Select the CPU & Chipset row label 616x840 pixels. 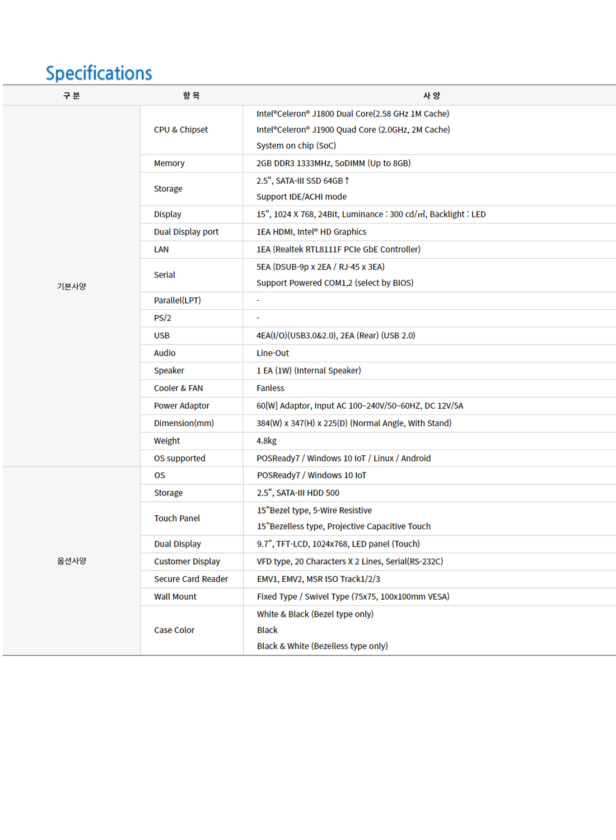click(x=180, y=130)
